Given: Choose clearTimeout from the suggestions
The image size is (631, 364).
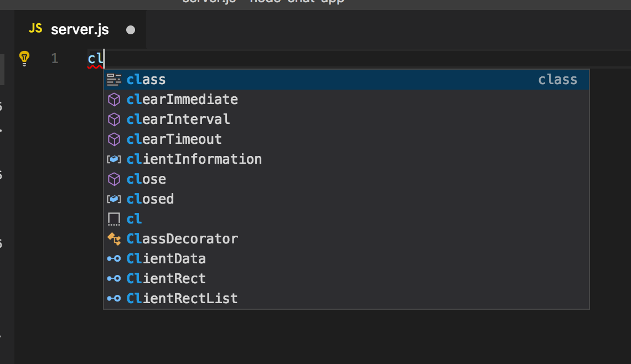Looking at the screenshot, I should (346, 139).
